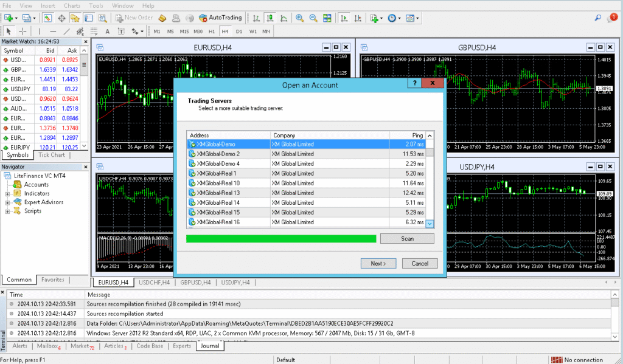
Task: Select the Horizontal Line drawing tool
Action: tap(53, 31)
